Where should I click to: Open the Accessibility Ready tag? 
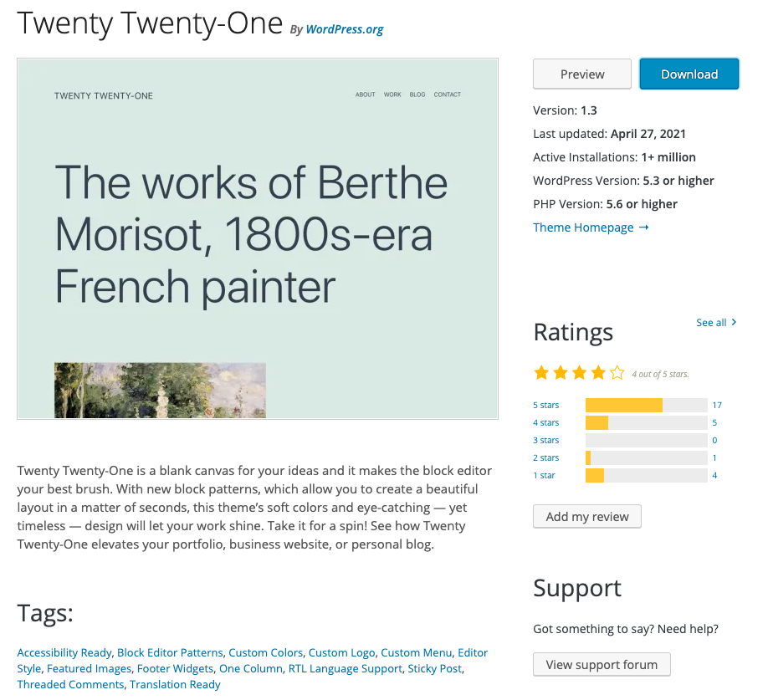click(x=64, y=652)
